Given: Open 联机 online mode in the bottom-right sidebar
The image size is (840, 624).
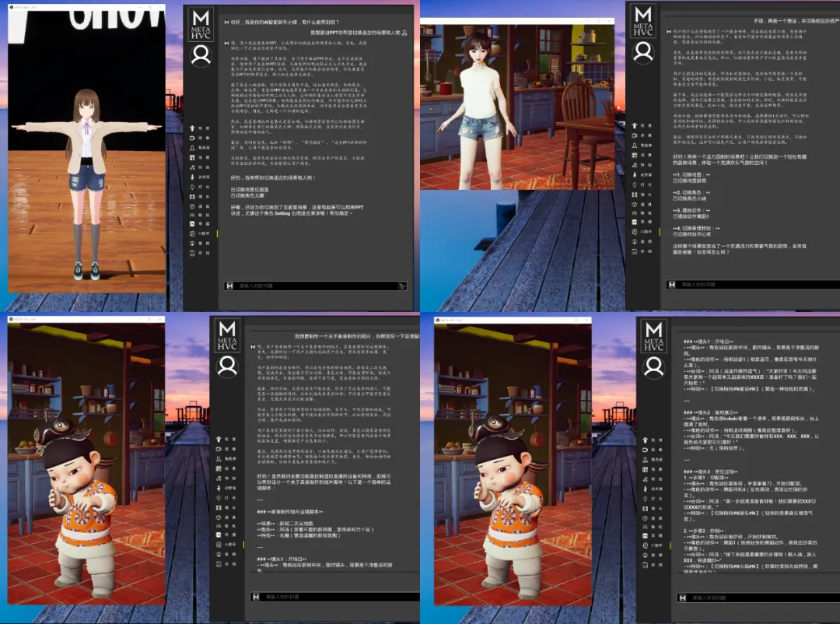Looking at the screenshot, I should (x=646, y=527).
